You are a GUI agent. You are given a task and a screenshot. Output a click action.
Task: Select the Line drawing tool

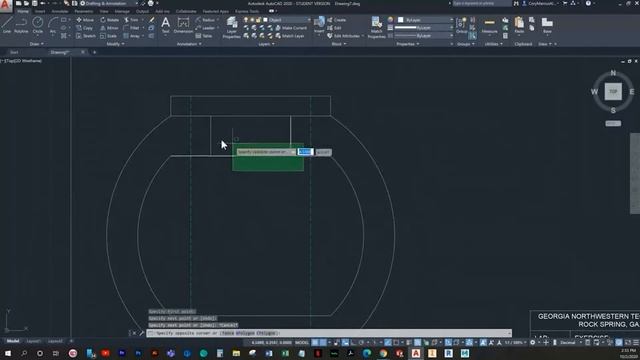(7, 24)
